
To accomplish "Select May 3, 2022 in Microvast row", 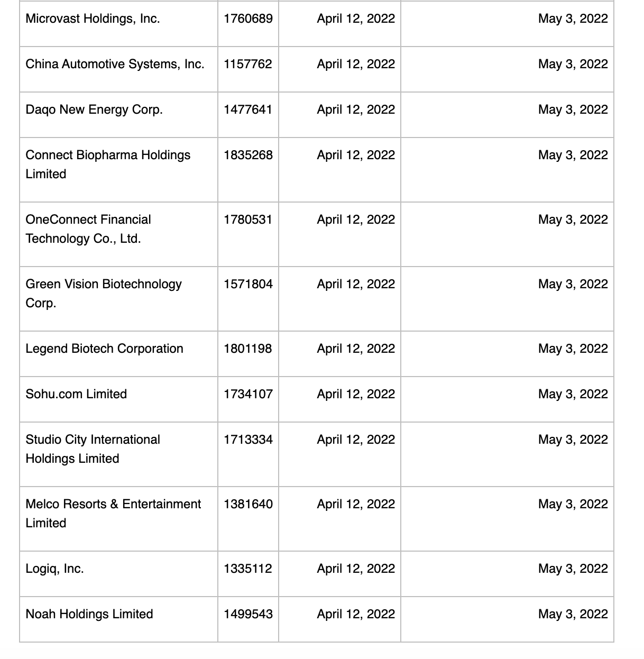I will click(573, 19).
